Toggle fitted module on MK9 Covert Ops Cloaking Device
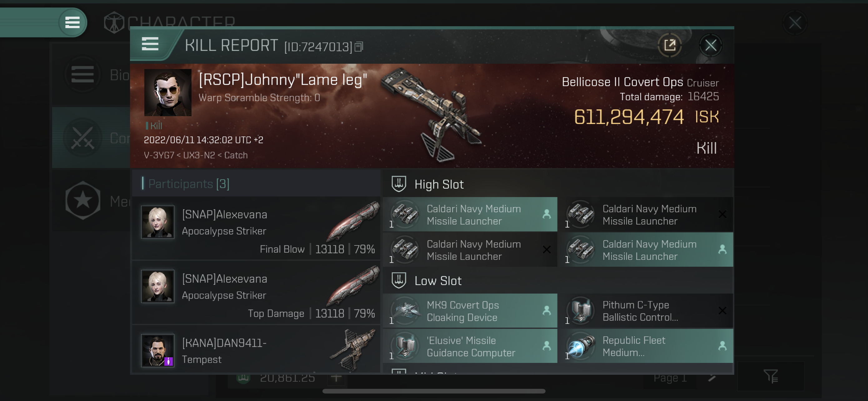868x401 pixels. point(547,311)
